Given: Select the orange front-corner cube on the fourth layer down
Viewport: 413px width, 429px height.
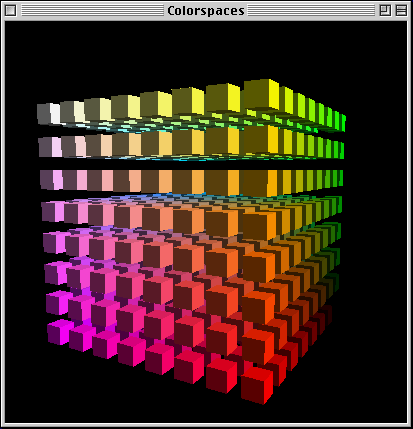Looking at the screenshot, I should (260, 226).
